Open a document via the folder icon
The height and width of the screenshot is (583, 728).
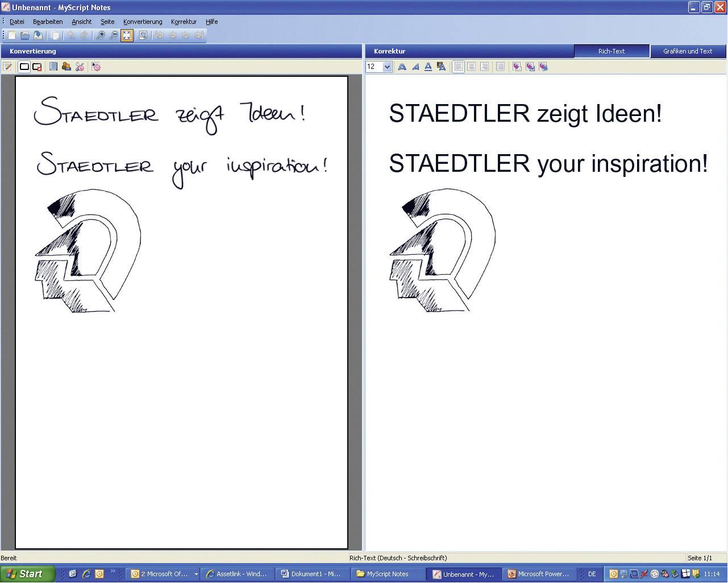click(x=25, y=35)
